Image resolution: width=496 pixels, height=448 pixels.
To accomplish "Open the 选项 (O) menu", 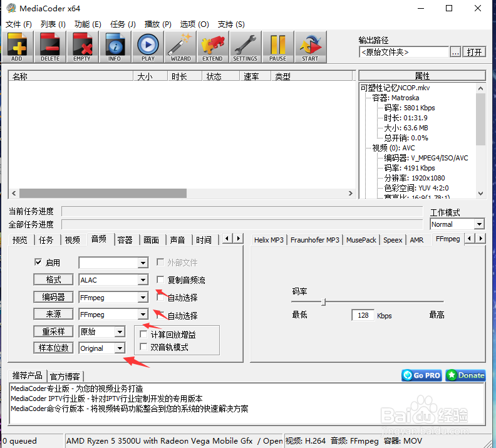I will click(x=195, y=24).
